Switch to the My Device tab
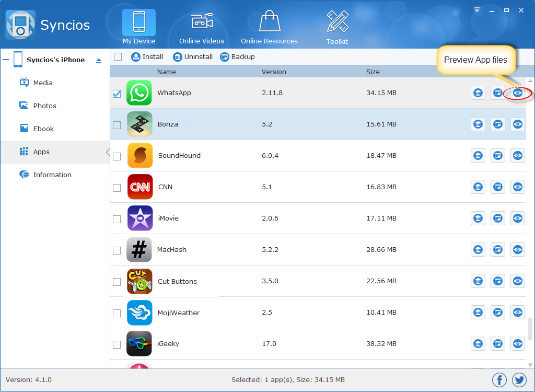The image size is (535, 392). (x=139, y=27)
